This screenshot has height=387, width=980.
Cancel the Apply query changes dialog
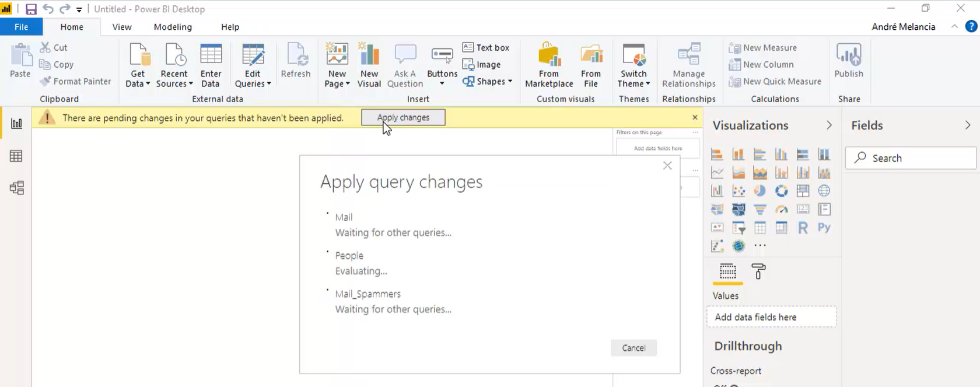click(x=633, y=348)
